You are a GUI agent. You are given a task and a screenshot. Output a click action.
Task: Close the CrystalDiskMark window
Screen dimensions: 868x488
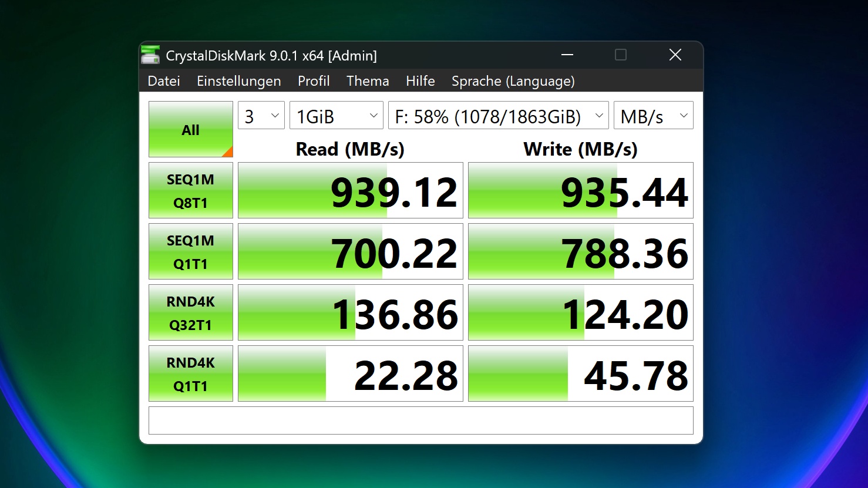pyautogui.click(x=675, y=55)
